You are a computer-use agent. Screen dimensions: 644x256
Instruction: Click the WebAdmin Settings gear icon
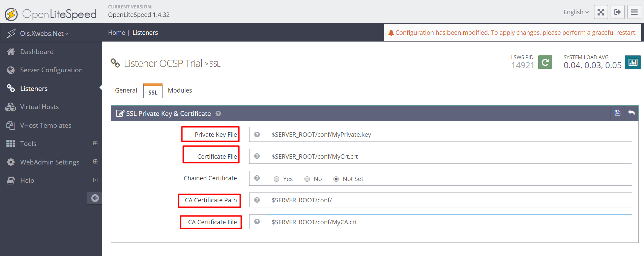(x=11, y=162)
